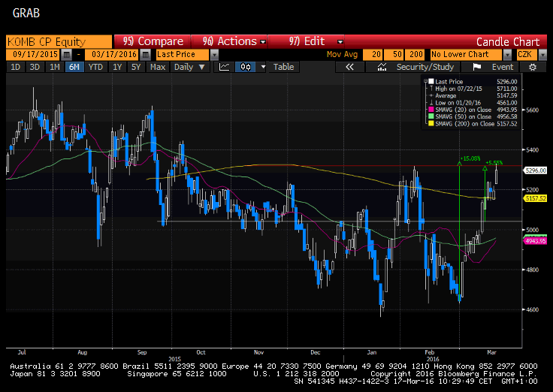Click the SMAVG (200) yellow color swatch
This screenshot has height=392, width=553.
(x=431, y=124)
